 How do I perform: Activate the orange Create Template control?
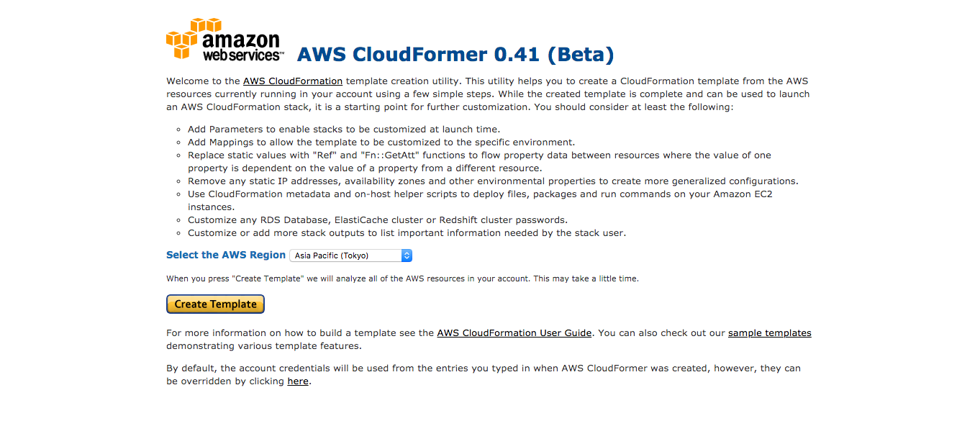[214, 304]
